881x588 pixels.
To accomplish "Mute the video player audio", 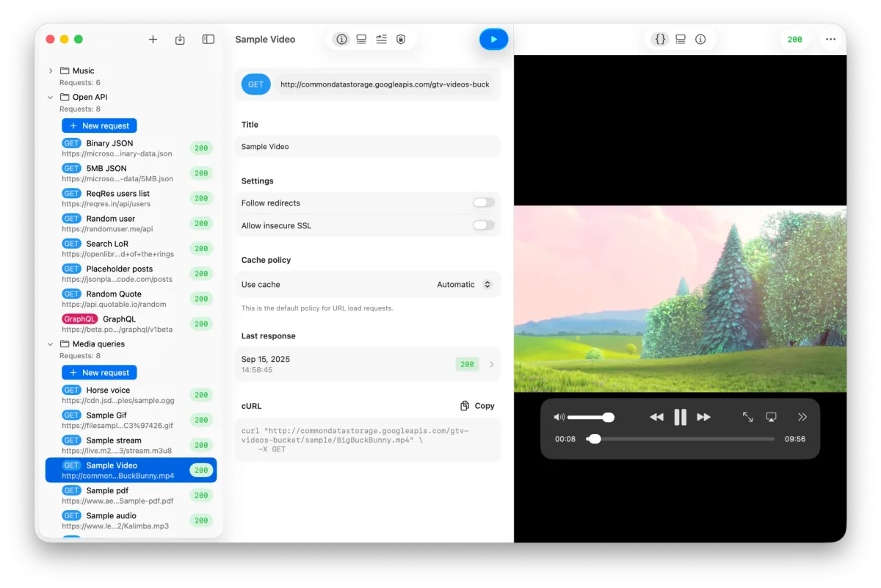I will click(x=559, y=416).
